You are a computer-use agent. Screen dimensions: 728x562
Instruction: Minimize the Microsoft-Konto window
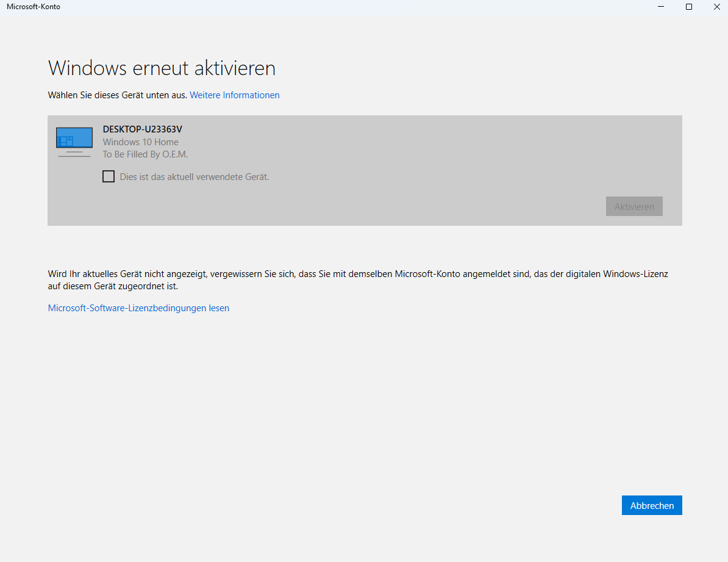pos(661,7)
